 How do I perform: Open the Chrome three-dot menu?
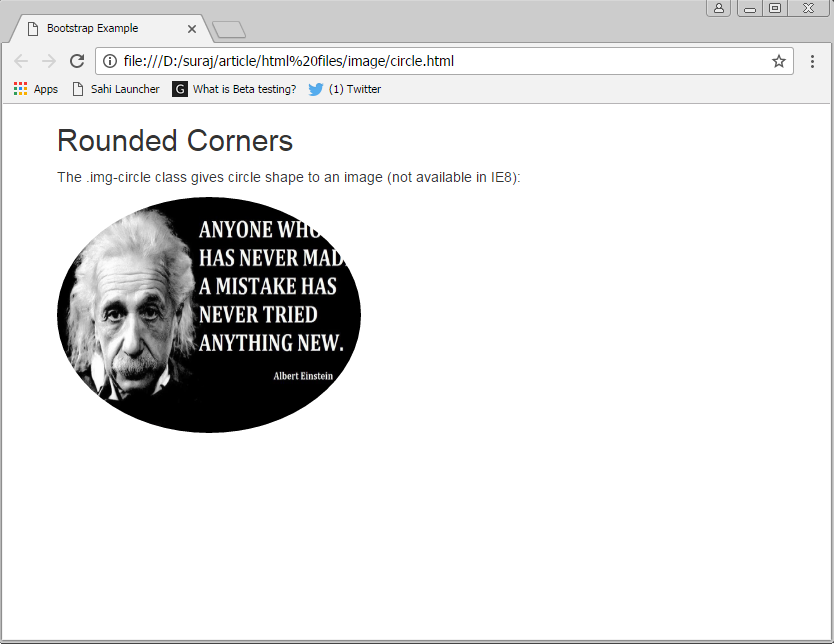(812, 61)
